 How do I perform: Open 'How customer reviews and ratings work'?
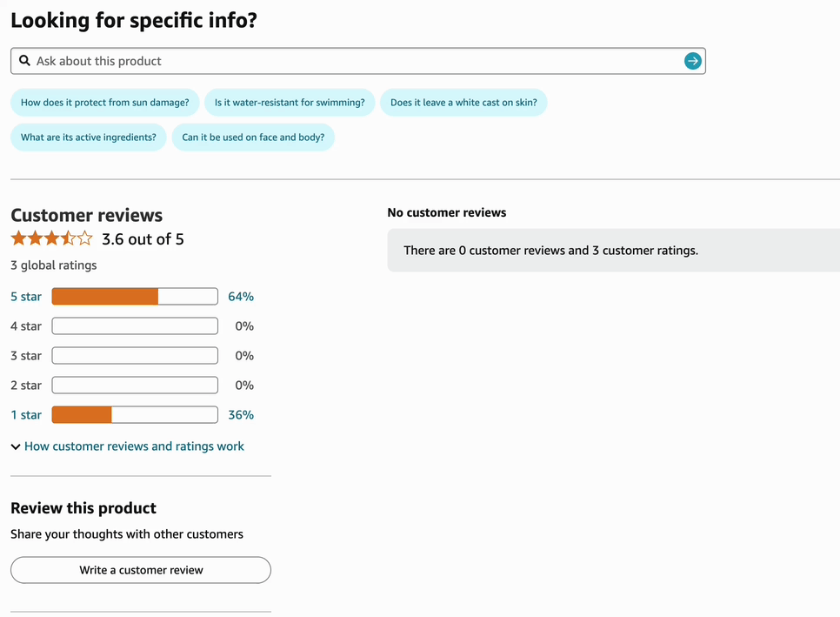pyautogui.click(x=134, y=446)
